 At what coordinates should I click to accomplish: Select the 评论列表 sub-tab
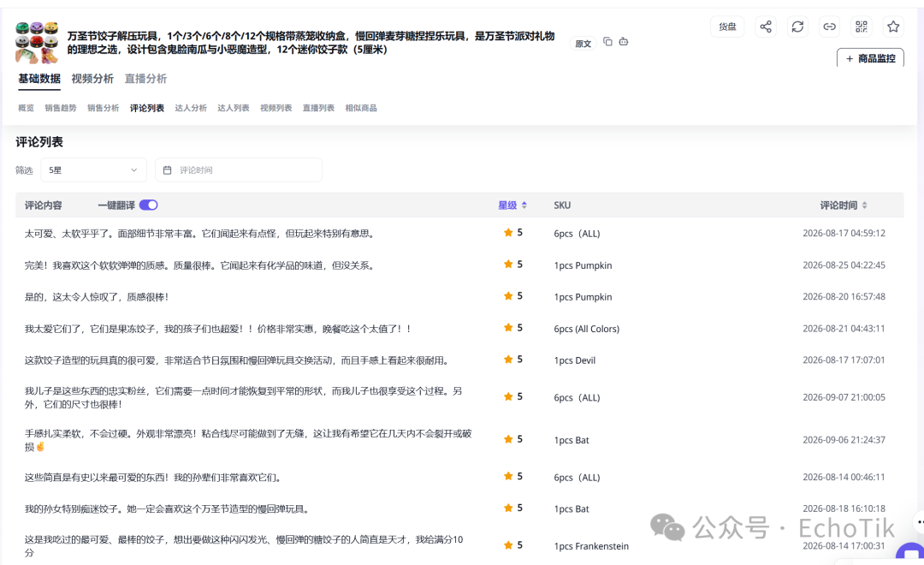pos(147,108)
